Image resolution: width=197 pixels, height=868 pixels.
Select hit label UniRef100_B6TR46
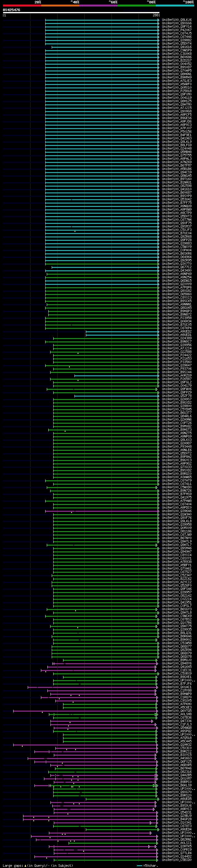[x=177, y=768]
